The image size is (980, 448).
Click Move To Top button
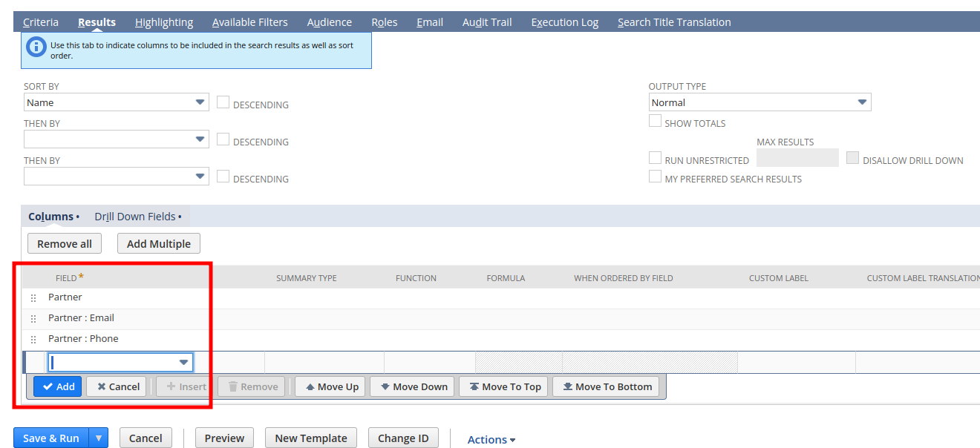pyautogui.click(x=503, y=386)
